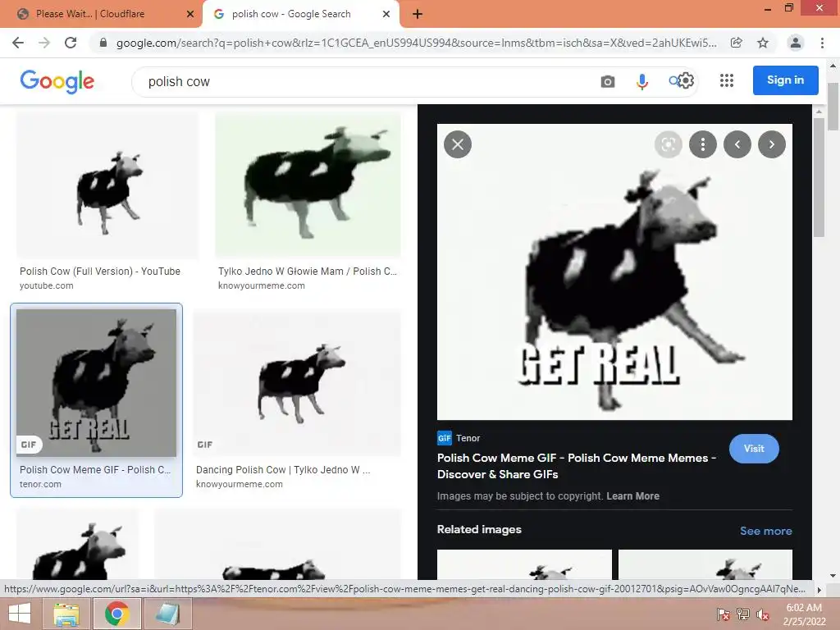Reload the current page
Viewport: 840px width, 630px height.
(x=71, y=43)
